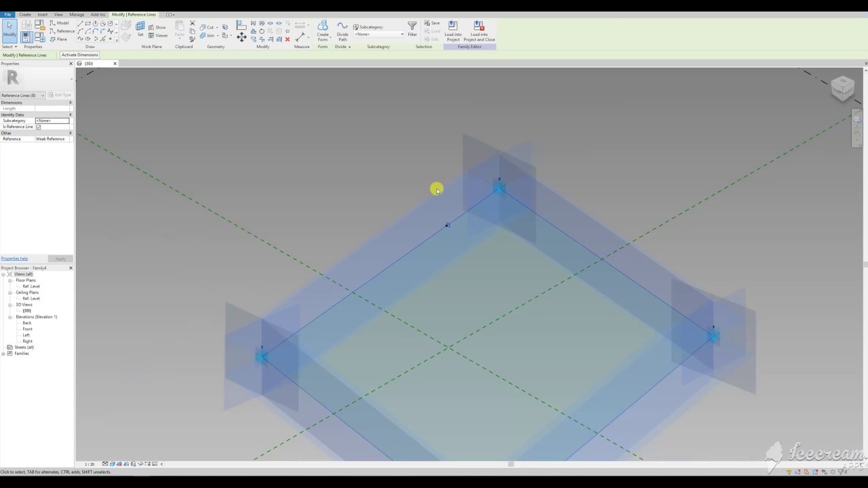This screenshot has height=488, width=868.
Task: Click the Cut to clipboard scissors icon
Action: coord(193,23)
